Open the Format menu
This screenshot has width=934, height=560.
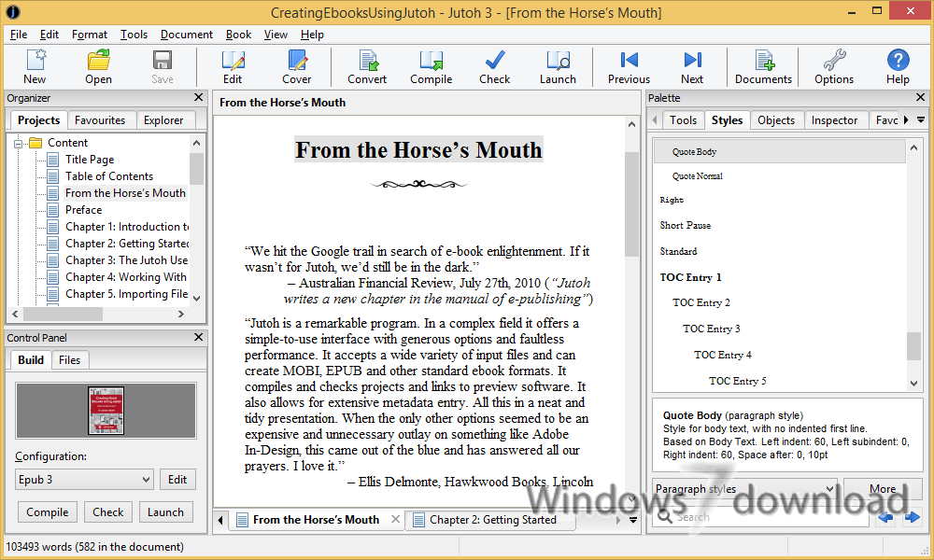90,35
